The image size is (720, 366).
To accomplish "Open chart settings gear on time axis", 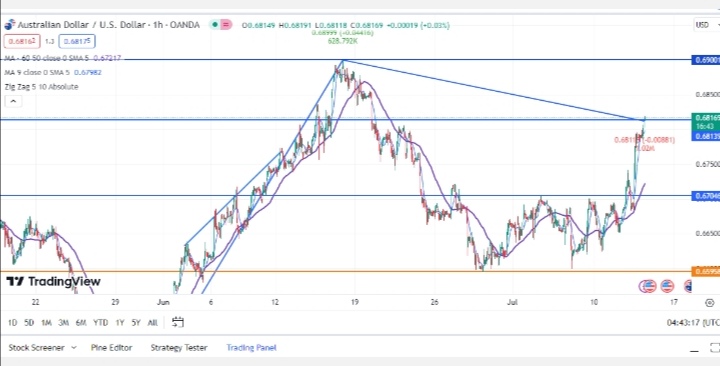I will coord(710,303).
